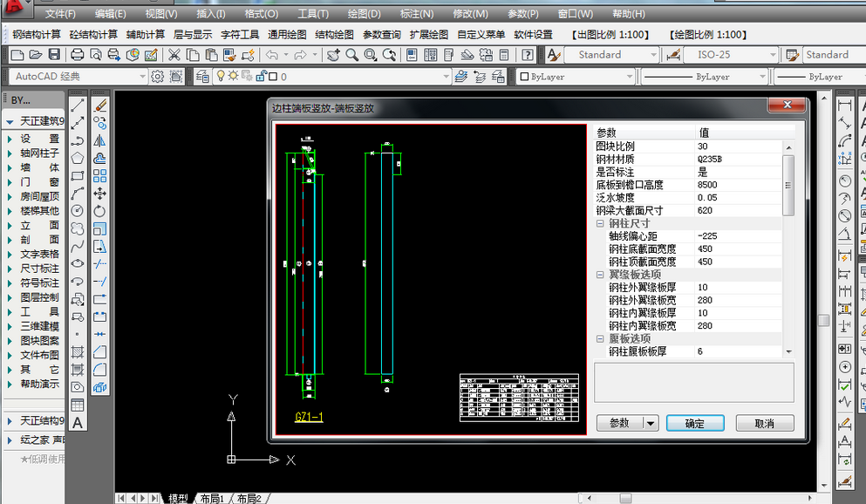
Task: Click the parameter list vertical scrollbar thumb
Action: click(x=788, y=186)
